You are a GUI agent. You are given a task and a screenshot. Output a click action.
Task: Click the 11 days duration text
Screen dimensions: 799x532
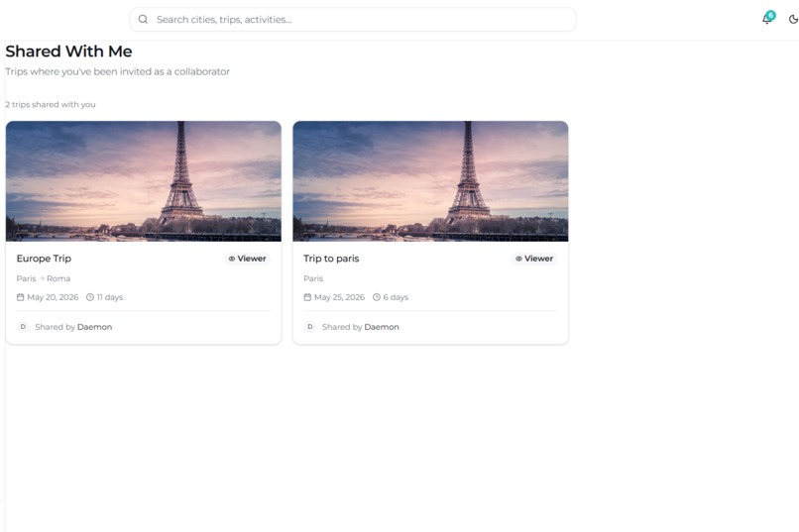[x=110, y=297]
